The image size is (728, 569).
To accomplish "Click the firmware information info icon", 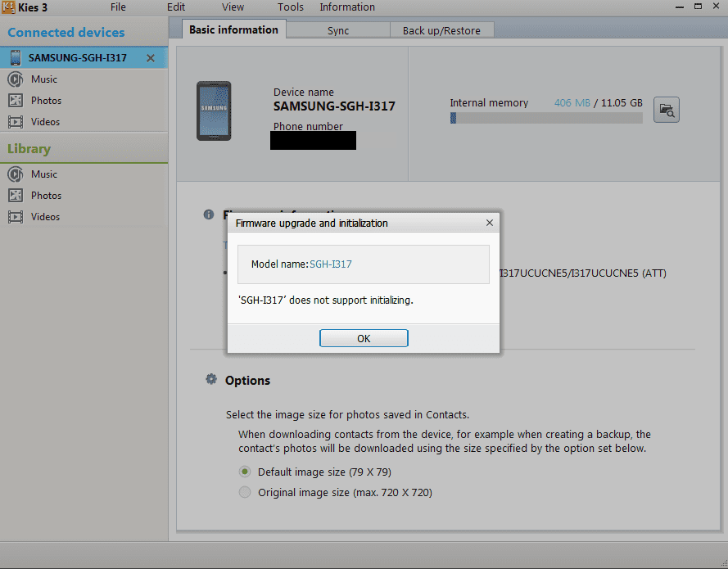I will [209, 215].
